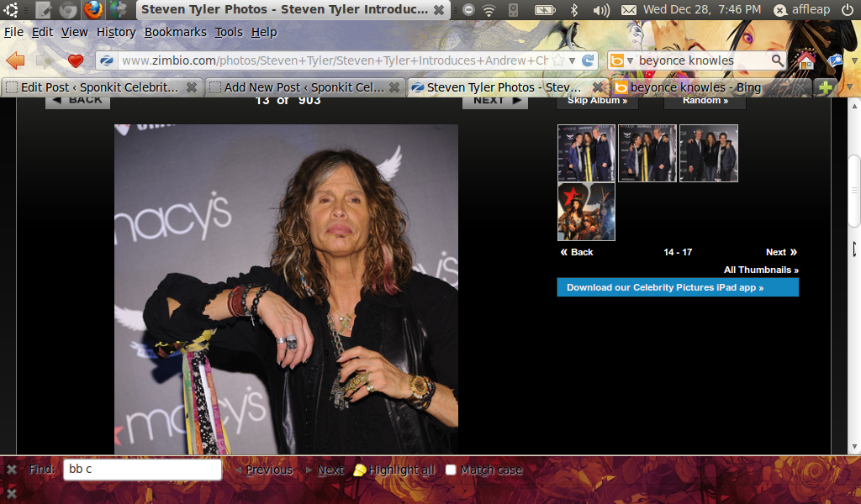Open the affleap user menu
The width and height of the screenshot is (861, 504).
[x=802, y=10]
